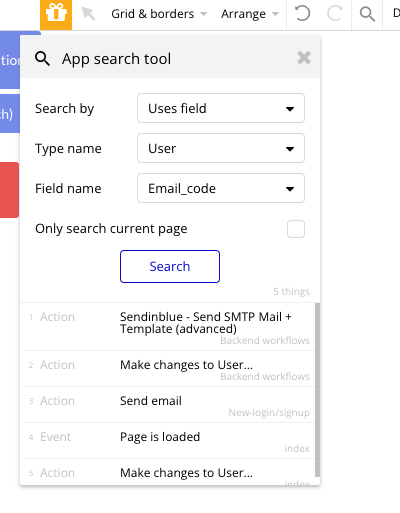Click the 5 things result count
Viewport: 400px width, 513px height.
pos(292,292)
